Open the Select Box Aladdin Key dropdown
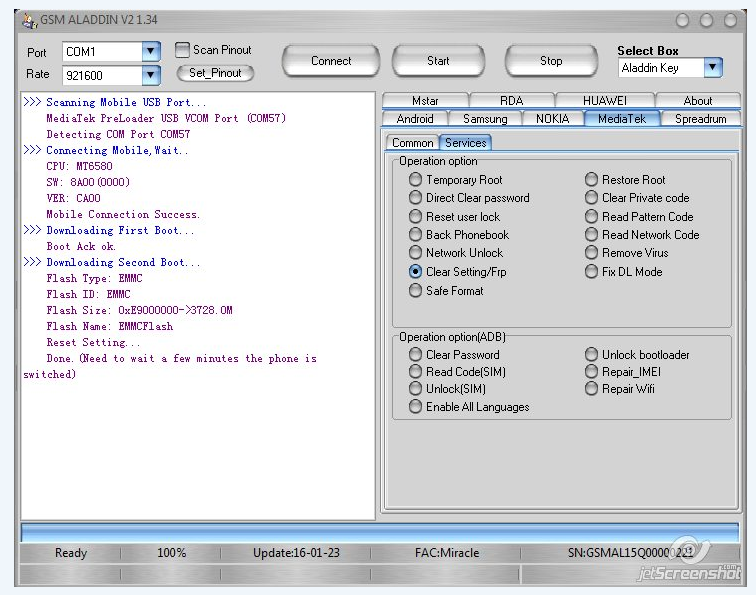The height and width of the screenshot is (595, 756). tap(713, 68)
